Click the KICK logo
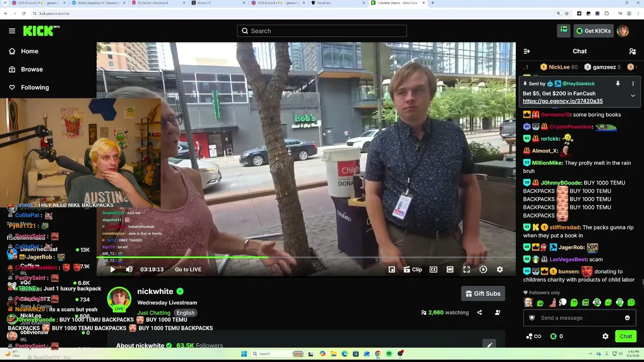The width and height of the screenshot is (644, 362). tap(41, 31)
